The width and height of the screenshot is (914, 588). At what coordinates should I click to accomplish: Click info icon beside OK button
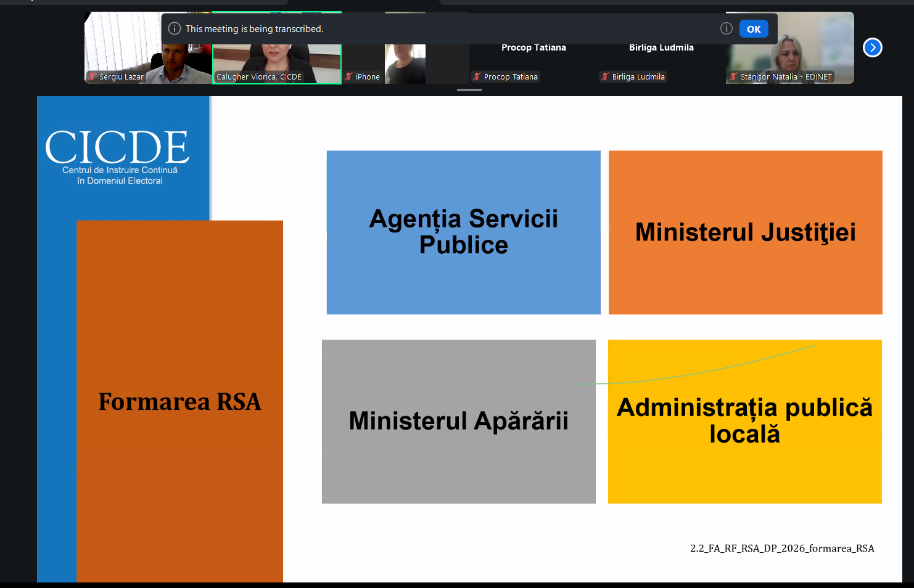[x=727, y=28]
